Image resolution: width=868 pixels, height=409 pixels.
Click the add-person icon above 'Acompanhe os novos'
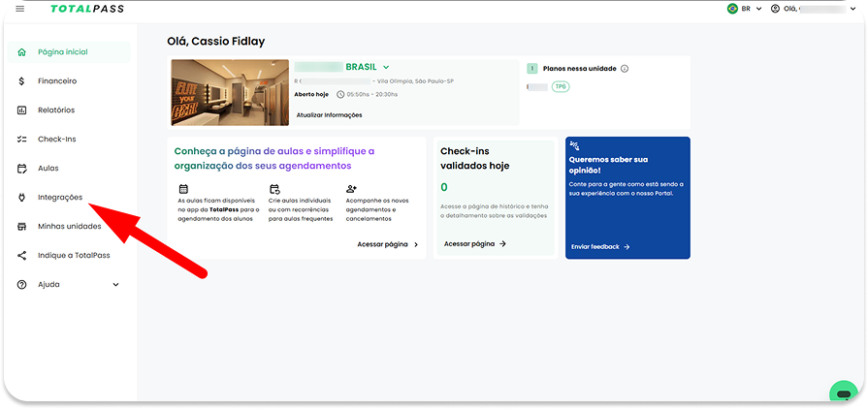351,189
